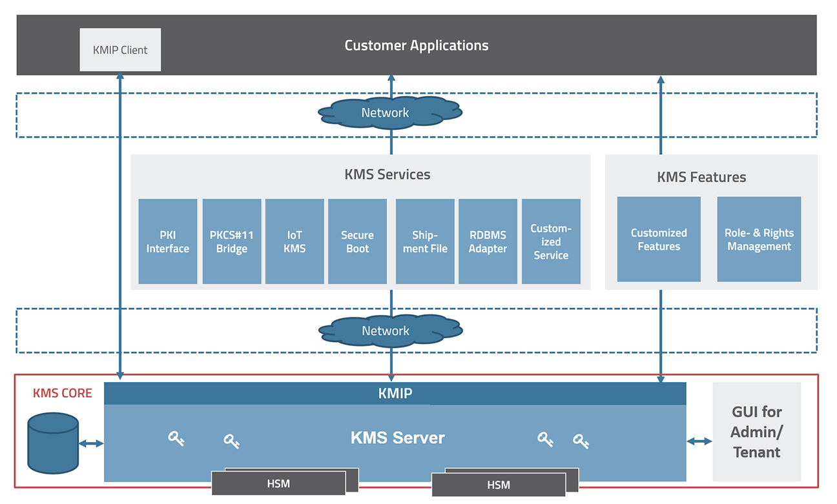Click the upper Network cloud icon
The height and width of the screenshot is (504, 837).
pos(390,112)
